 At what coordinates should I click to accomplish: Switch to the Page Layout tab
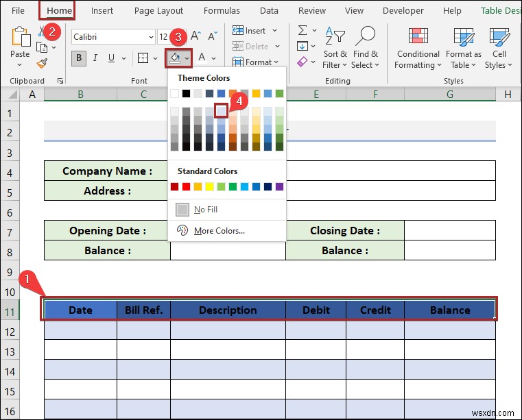(159, 11)
